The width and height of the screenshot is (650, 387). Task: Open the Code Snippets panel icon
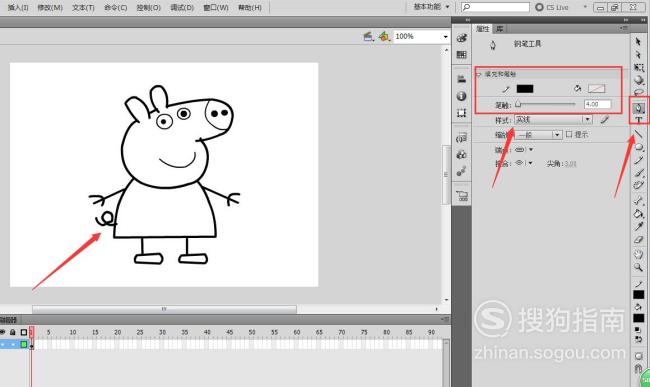[x=461, y=138]
